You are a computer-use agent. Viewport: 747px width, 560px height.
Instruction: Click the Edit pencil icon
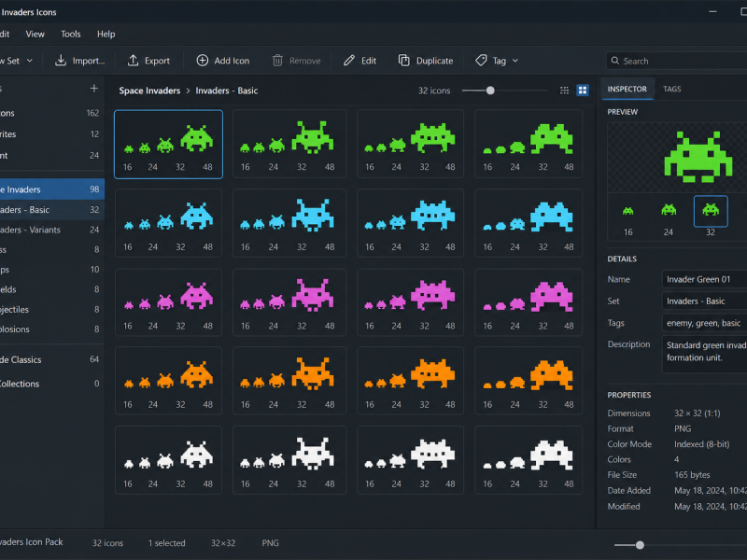click(x=349, y=61)
